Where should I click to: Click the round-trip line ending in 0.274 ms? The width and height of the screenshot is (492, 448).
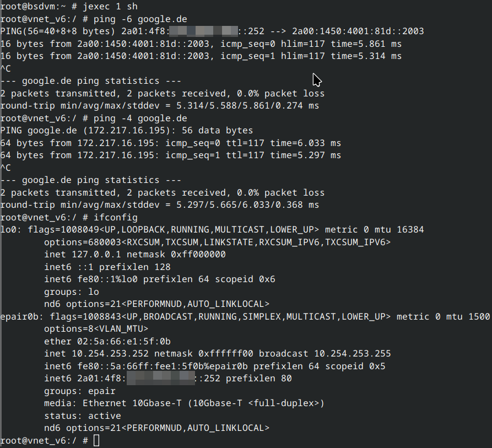[160, 106]
